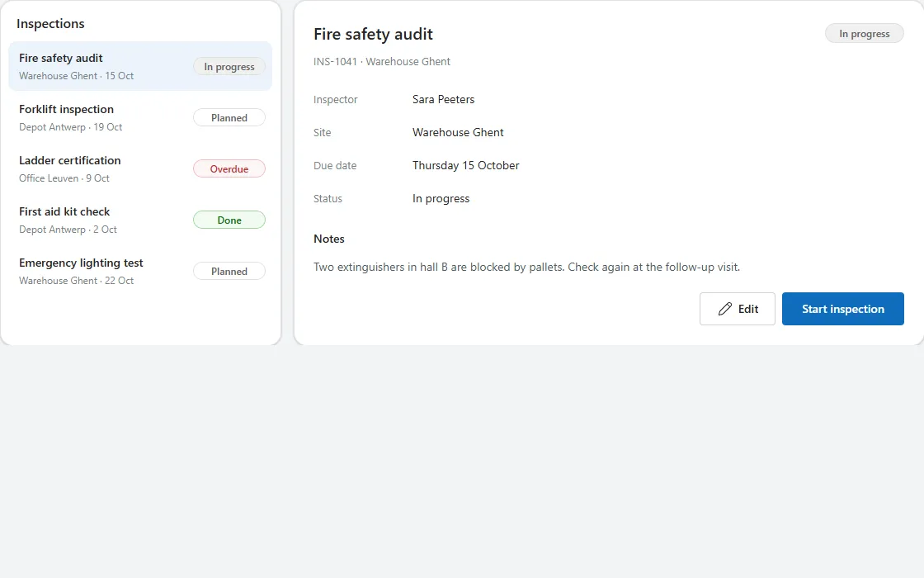Click the Office Leuven · 9 Oct text
Image resolution: width=924 pixels, height=578 pixels.
[x=64, y=178]
